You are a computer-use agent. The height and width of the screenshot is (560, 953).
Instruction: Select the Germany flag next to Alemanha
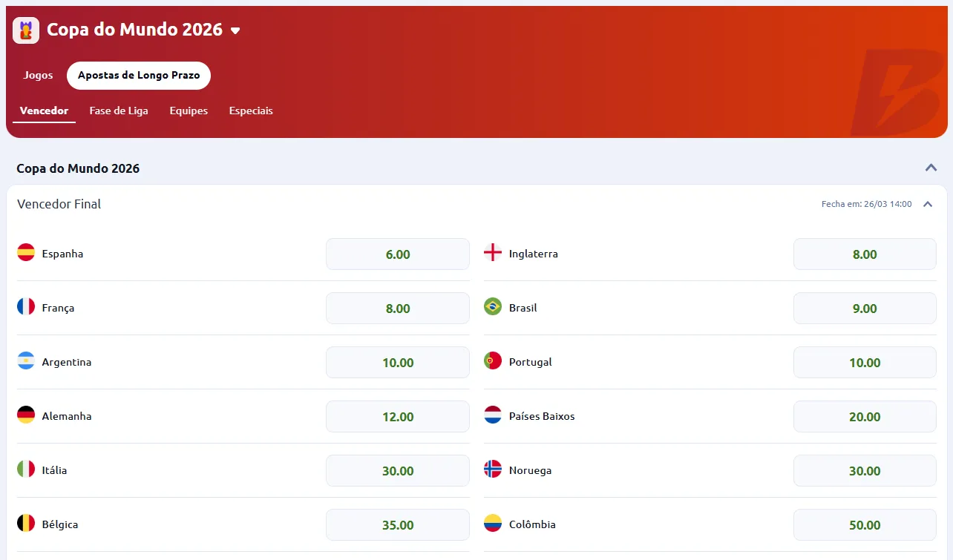[24, 415]
